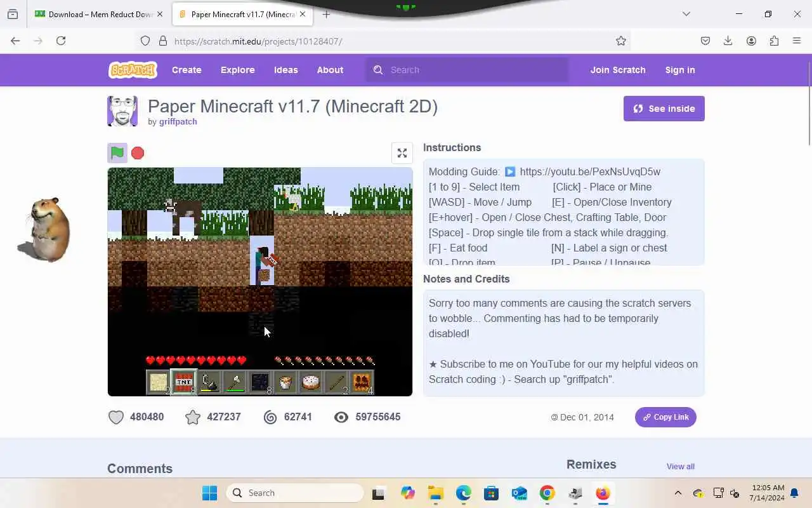
Task: Select the axe in the hotbar
Action: 235,382
